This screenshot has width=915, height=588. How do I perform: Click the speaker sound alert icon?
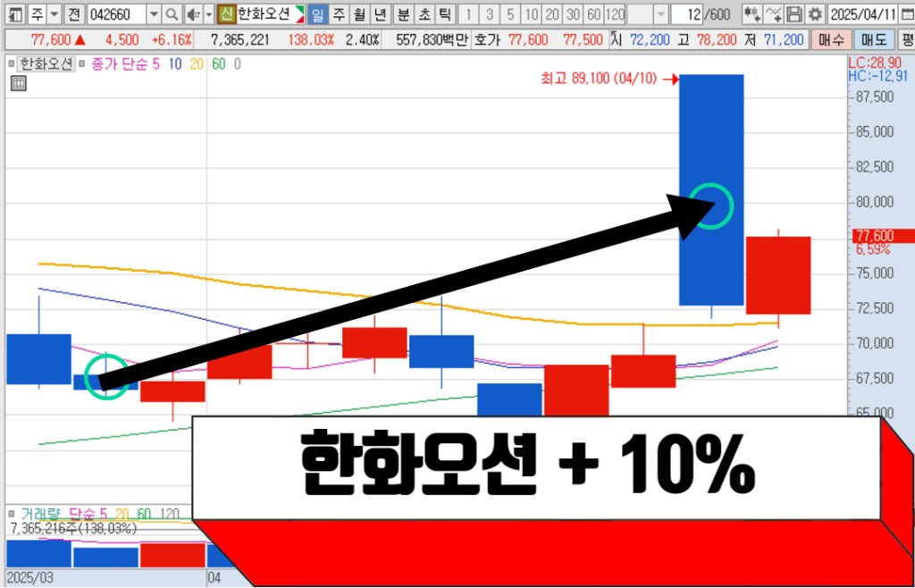click(193, 14)
